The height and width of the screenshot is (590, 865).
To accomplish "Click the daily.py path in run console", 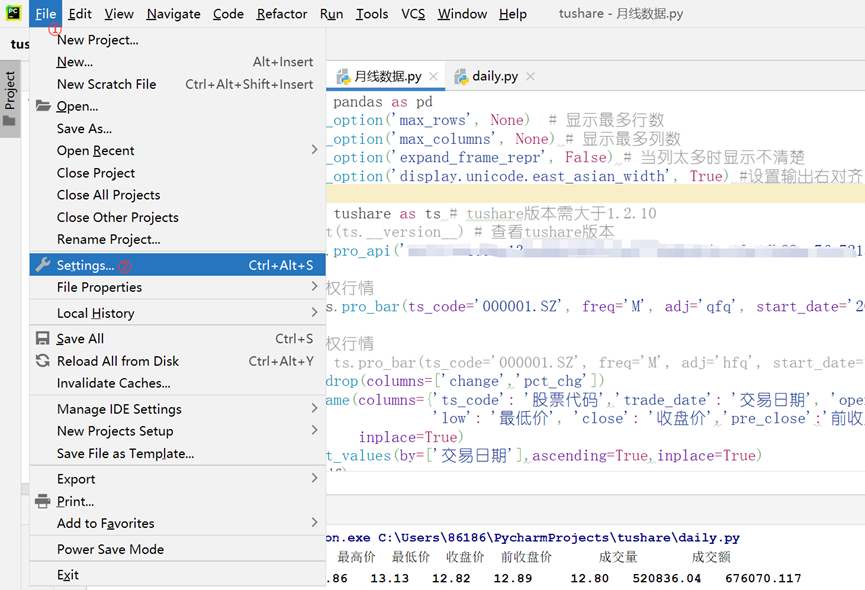I will point(559,538).
